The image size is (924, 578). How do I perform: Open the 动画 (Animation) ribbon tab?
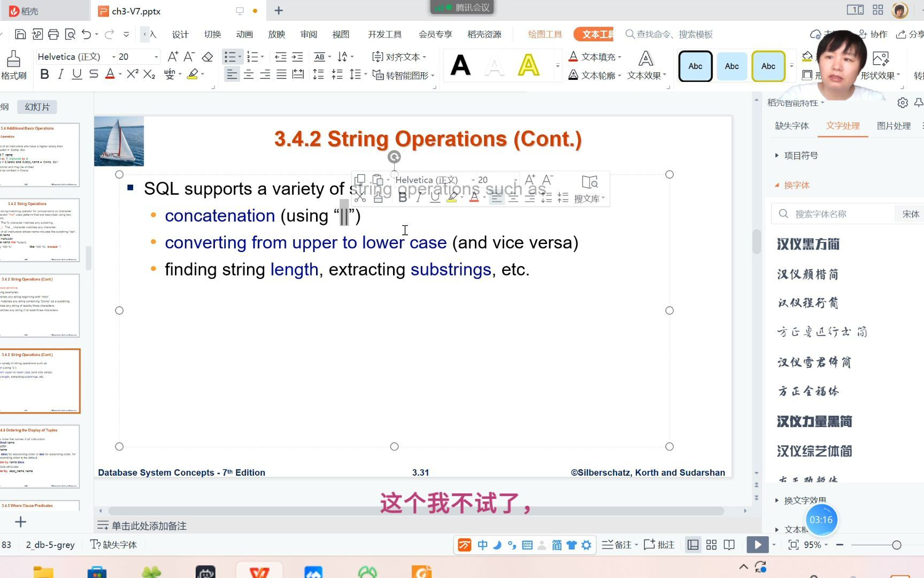[x=244, y=34]
